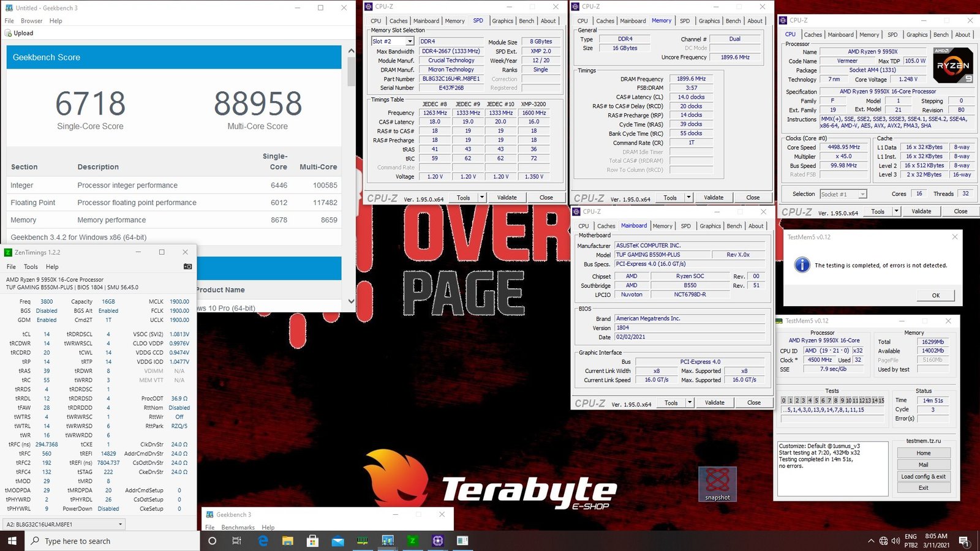
Task: Open File Explorer from the taskbar
Action: [x=288, y=541]
